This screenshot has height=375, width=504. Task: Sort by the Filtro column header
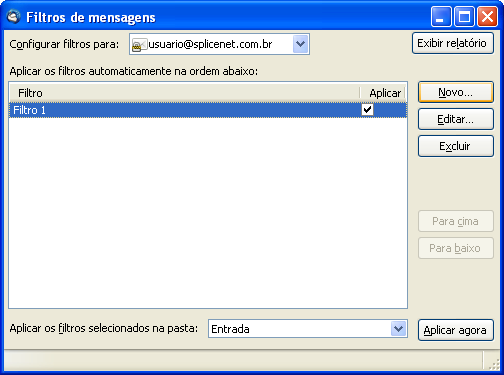[x=184, y=93]
